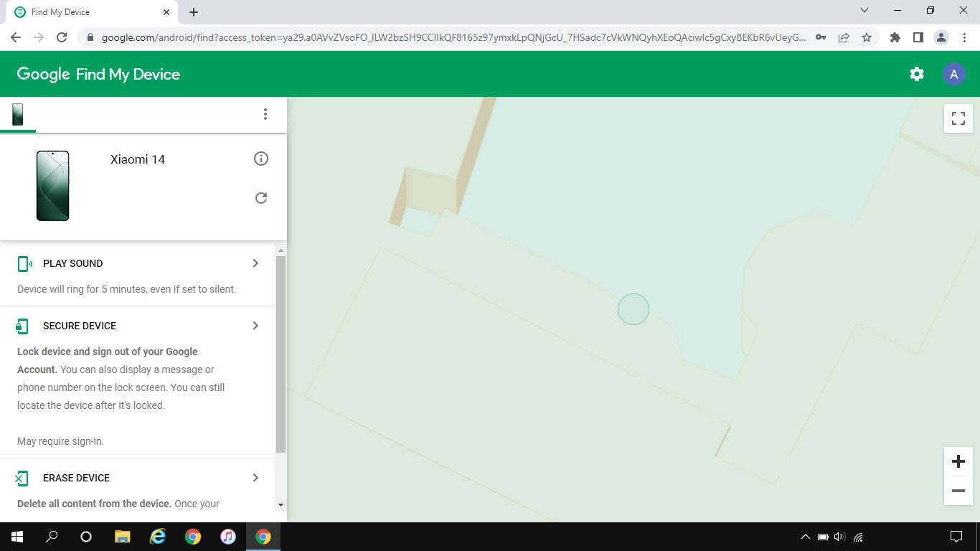The width and height of the screenshot is (980, 551).
Task: Click the Google Find My Device logo
Action: [98, 74]
